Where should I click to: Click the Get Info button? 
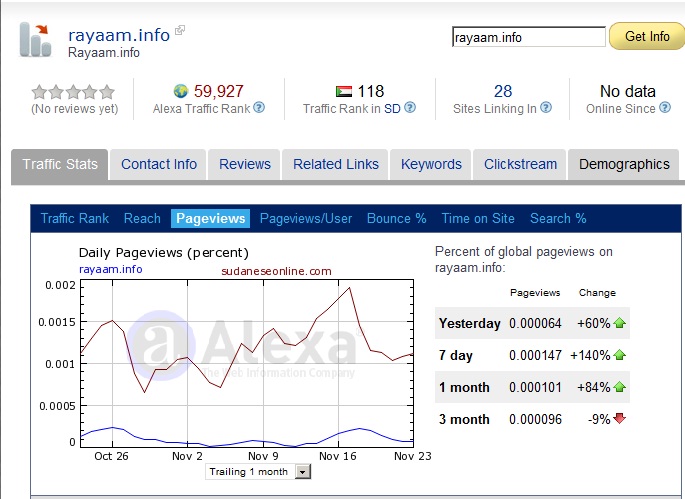[x=647, y=36]
